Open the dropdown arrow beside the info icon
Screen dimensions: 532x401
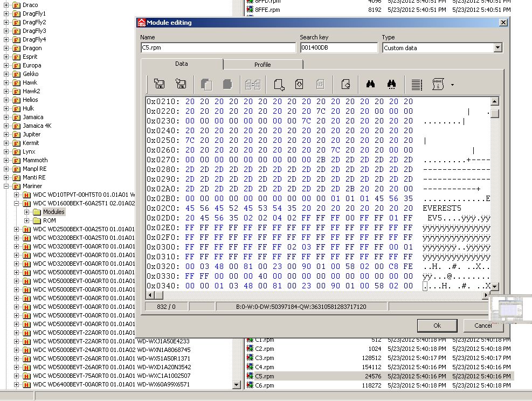click(452, 85)
